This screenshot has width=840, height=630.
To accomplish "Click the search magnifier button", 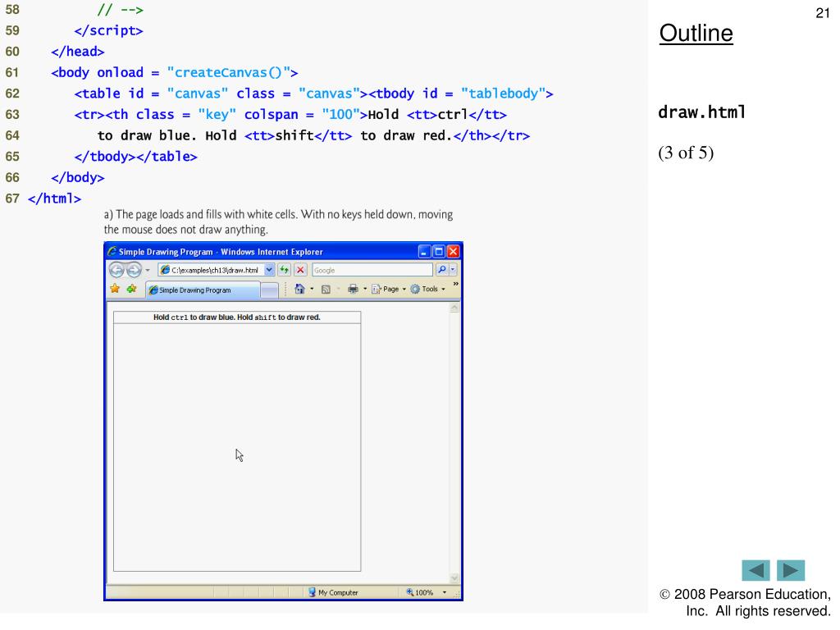I will pos(440,270).
